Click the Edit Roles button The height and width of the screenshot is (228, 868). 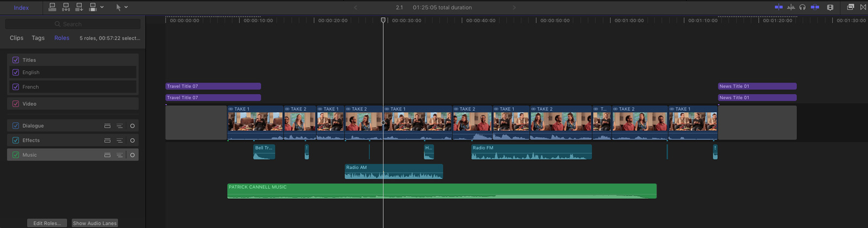(47, 223)
